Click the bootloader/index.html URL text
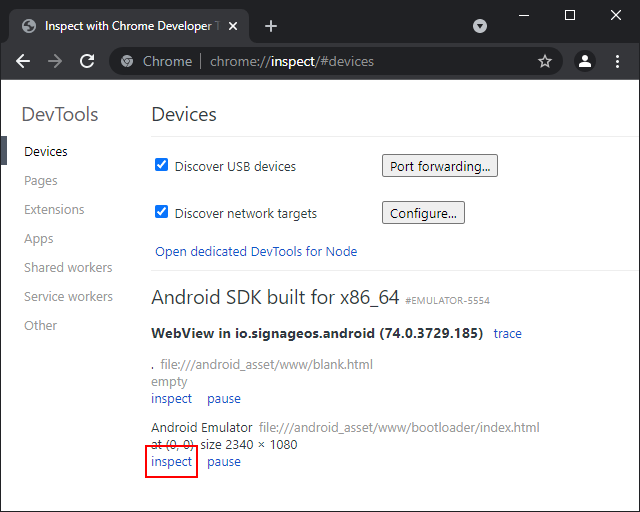640x512 pixels. click(x=399, y=427)
